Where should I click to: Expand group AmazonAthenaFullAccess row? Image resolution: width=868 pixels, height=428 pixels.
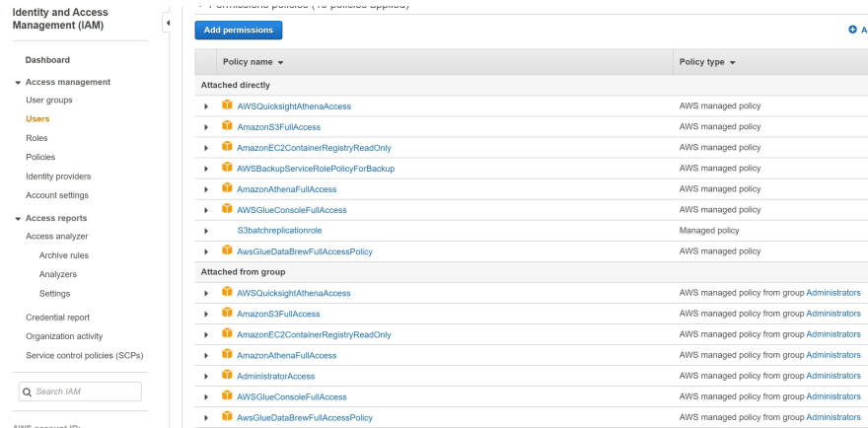(x=206, y=355)
